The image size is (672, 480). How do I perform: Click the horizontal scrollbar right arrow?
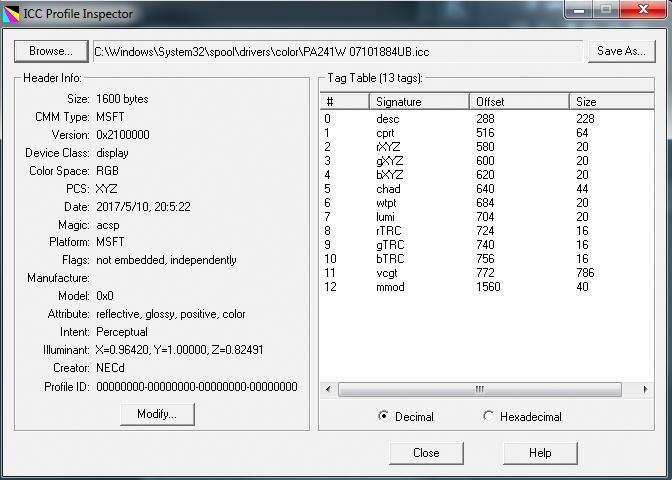(645, 390)
